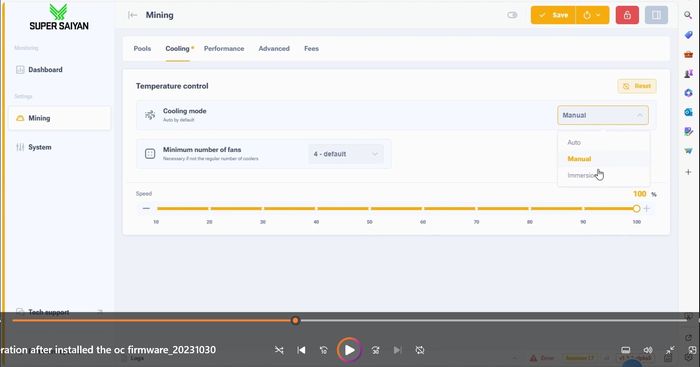Collapse sidebar using the back-arrow icon
Image resolution: width=700 pixels, height=367 pixels.
[133, 15]
